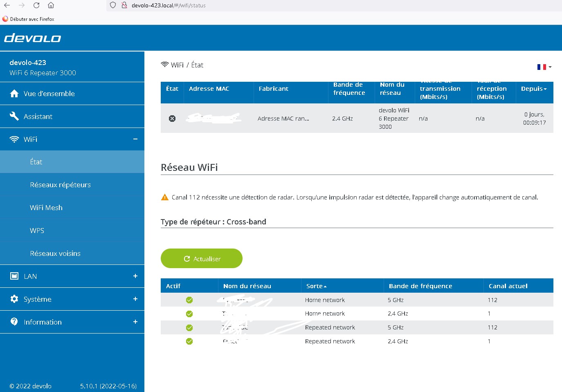The height and width of the screenshot is (392, 562).
Task: Sort the network table by Sorte
Action: (x=317, y=286)
